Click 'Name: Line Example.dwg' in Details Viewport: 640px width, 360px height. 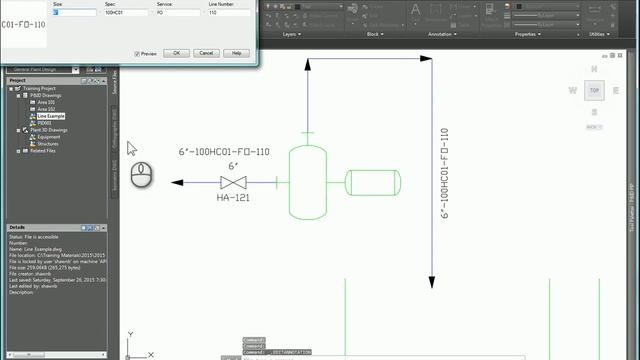[x=36, y=249]
